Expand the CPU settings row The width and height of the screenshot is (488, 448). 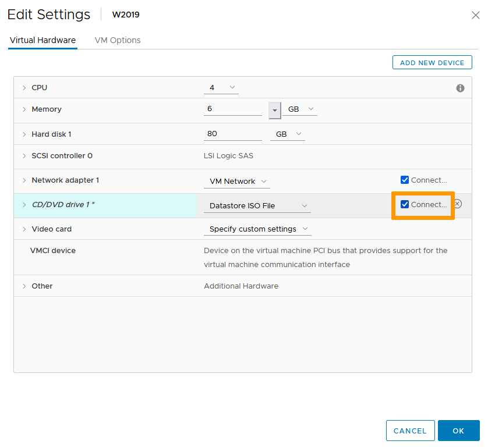click(x=24, y=88)
